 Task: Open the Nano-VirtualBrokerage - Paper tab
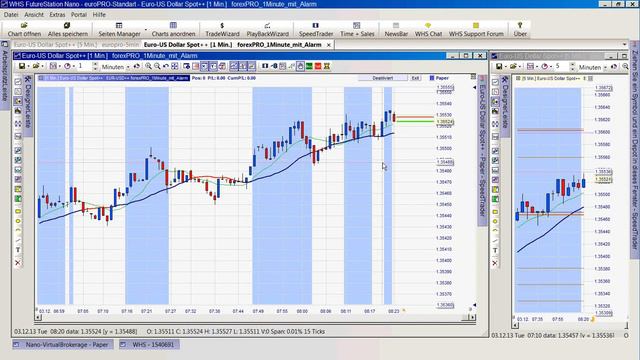62,344
